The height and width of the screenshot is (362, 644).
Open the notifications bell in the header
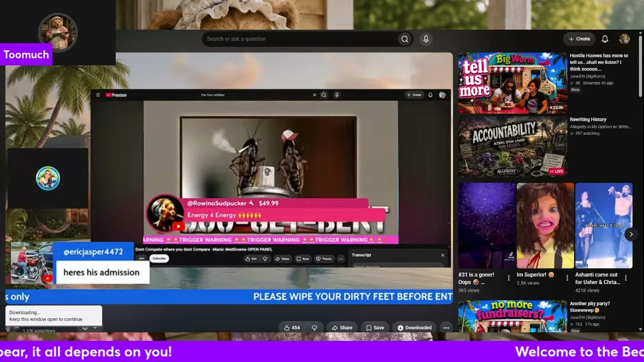pos(605,39)
